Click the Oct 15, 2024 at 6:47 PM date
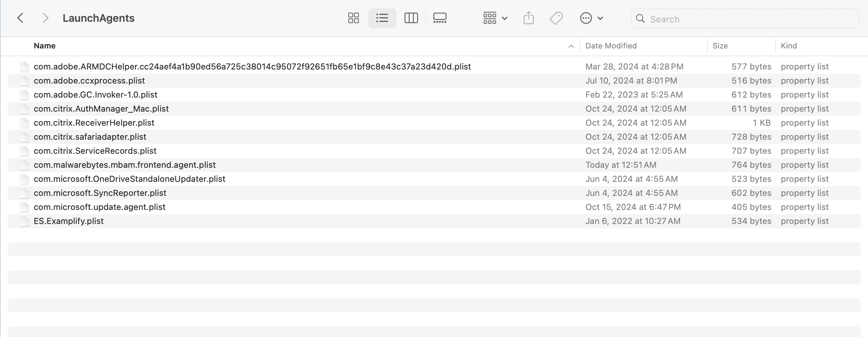The height and width of the screenshot is (337, 868). (x=633, y=207)
